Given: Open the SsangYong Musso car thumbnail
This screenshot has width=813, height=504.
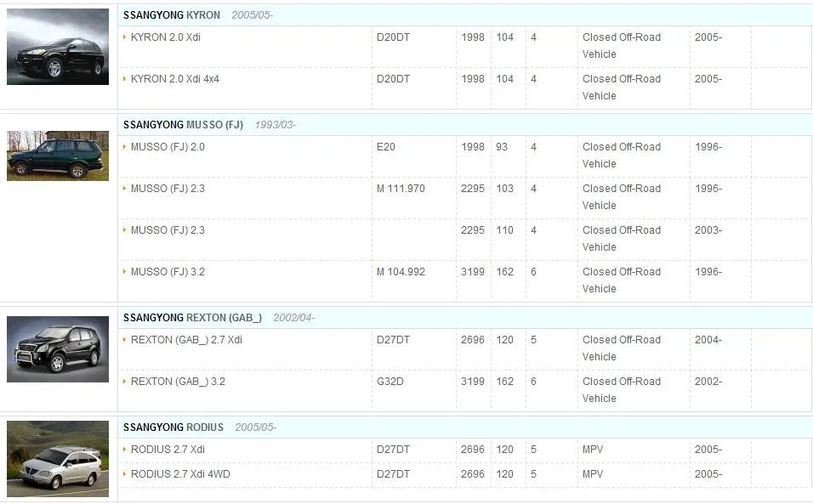Looking at the screenshot, I should 58,156.
